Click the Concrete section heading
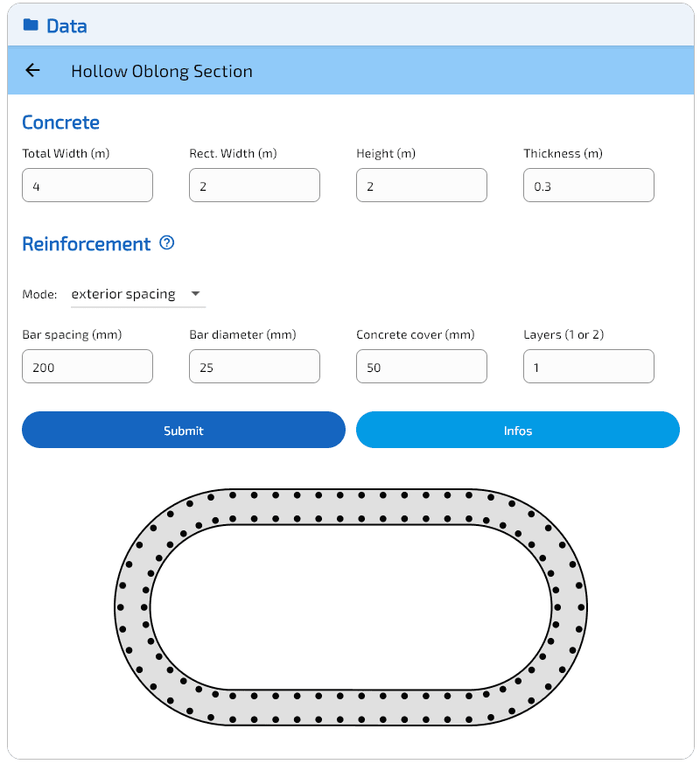The height and width of the screenshot is (764, 700). (60, 123)
